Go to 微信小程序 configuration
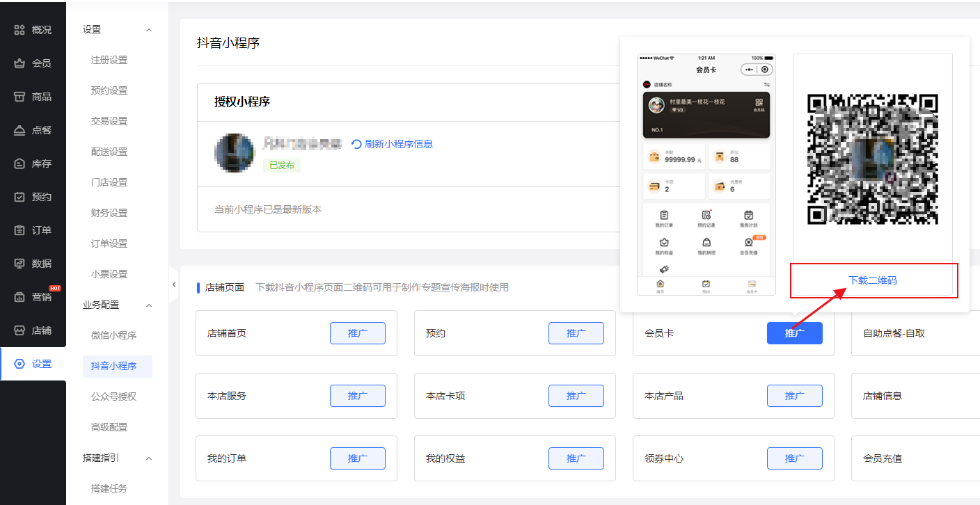Image resolution: width=980 pixels, height=505 pixels. coord(113,335)
